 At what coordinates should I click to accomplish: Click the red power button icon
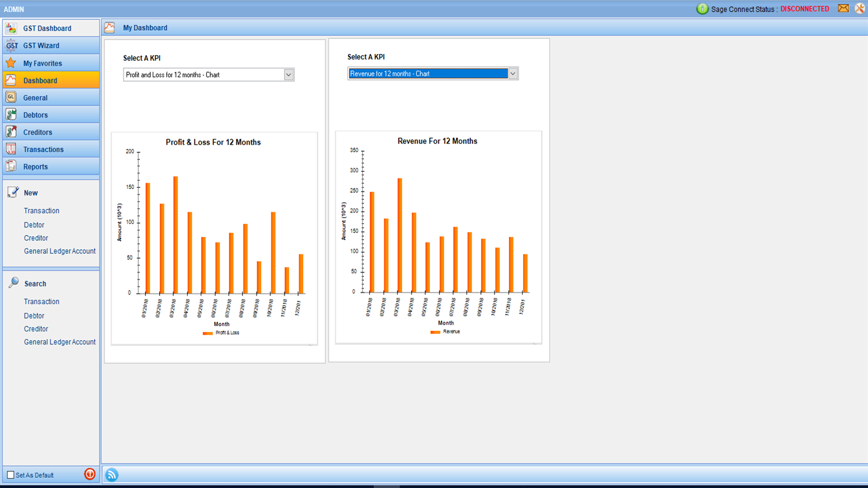[x=90, y=474]
